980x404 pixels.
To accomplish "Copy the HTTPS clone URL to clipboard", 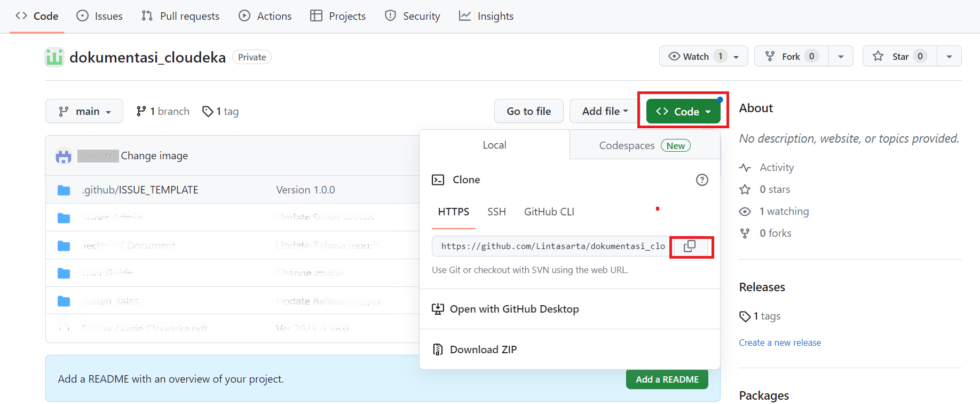I will coord(690,246).
